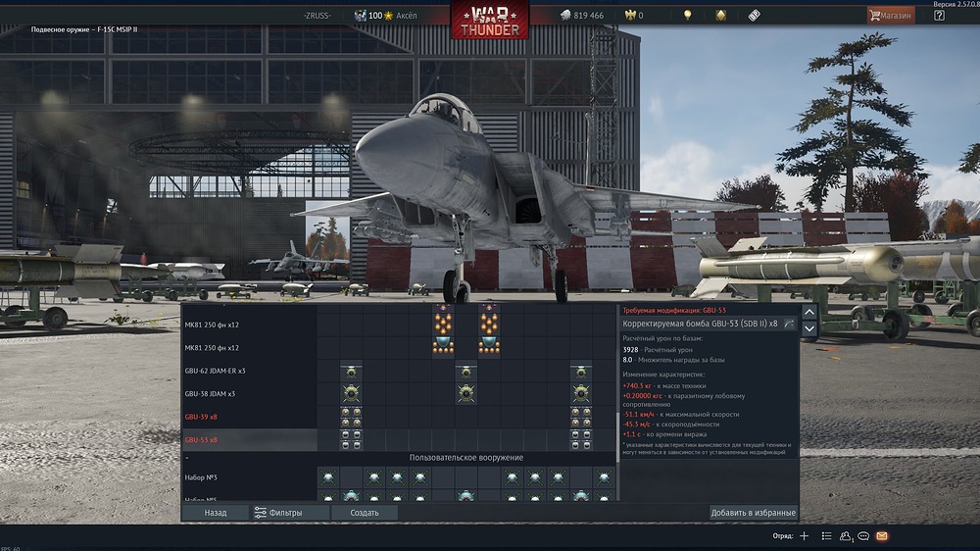
Task: Click Добавить в избранные button
Action: click(x=753, y=512)
